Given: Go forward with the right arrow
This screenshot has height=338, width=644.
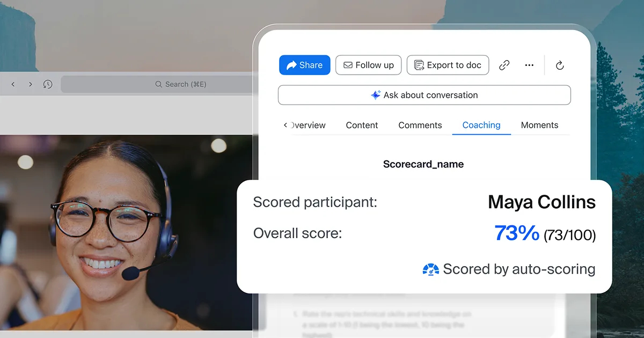Looking at the screenshot, I should click(30, 84).
